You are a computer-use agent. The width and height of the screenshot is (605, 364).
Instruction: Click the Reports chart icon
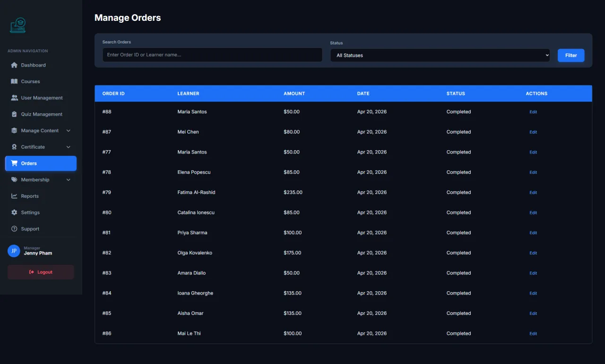pyautogui.click(x=14, y=196)
